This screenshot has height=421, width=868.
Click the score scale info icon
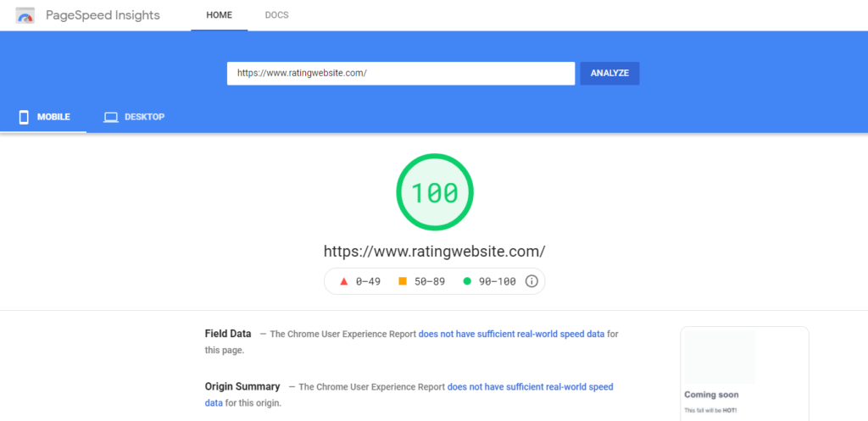pos(531,281)
